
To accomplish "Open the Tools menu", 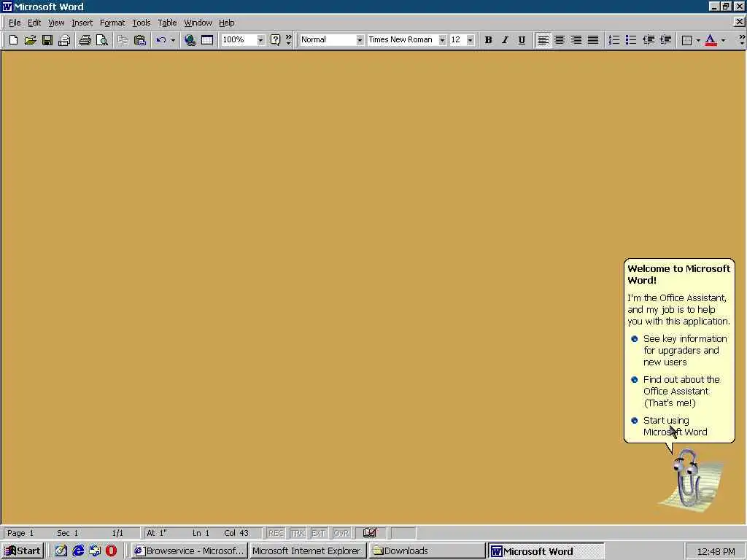I will click(141, 23).
